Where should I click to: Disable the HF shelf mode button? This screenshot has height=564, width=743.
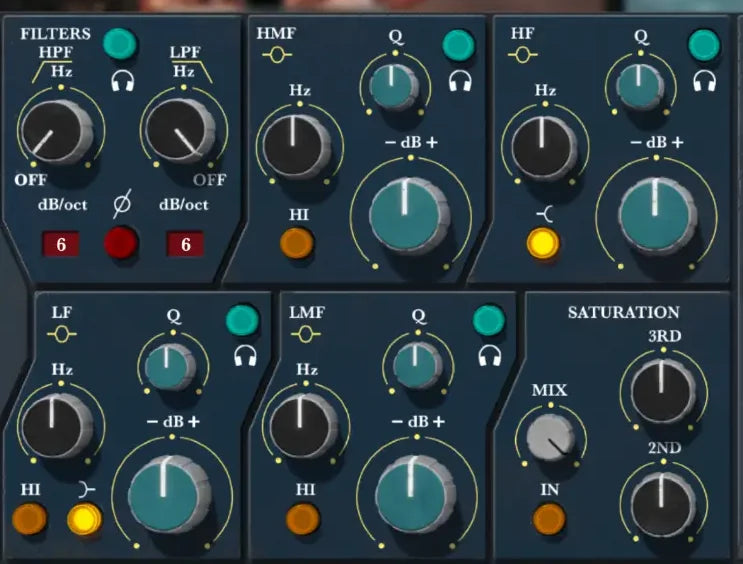(543, 243)
